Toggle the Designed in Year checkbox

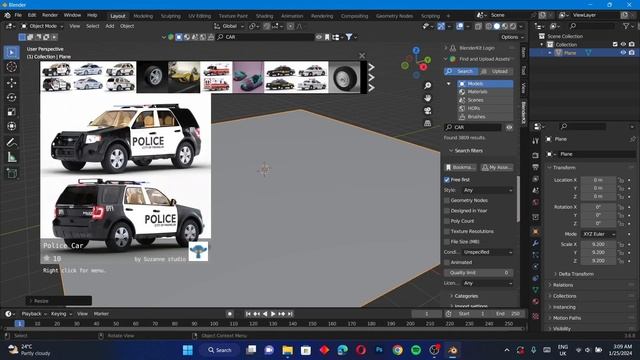tap(447, 211)
